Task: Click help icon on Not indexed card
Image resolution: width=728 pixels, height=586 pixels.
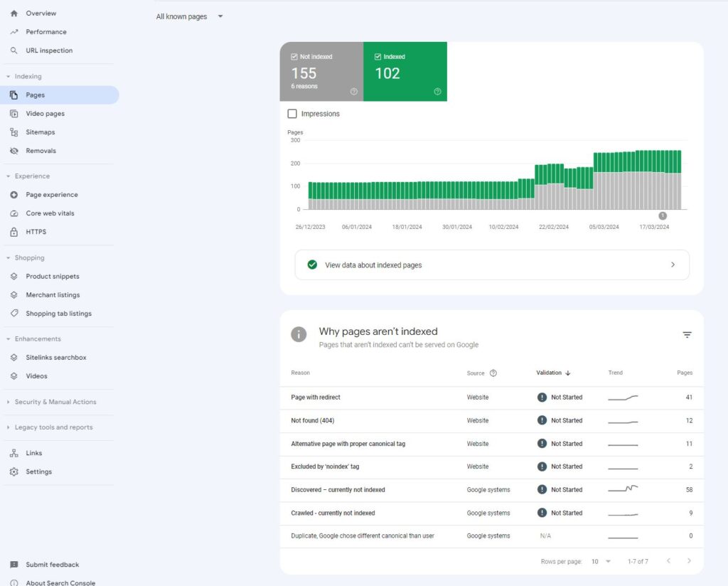Action: 354,92
